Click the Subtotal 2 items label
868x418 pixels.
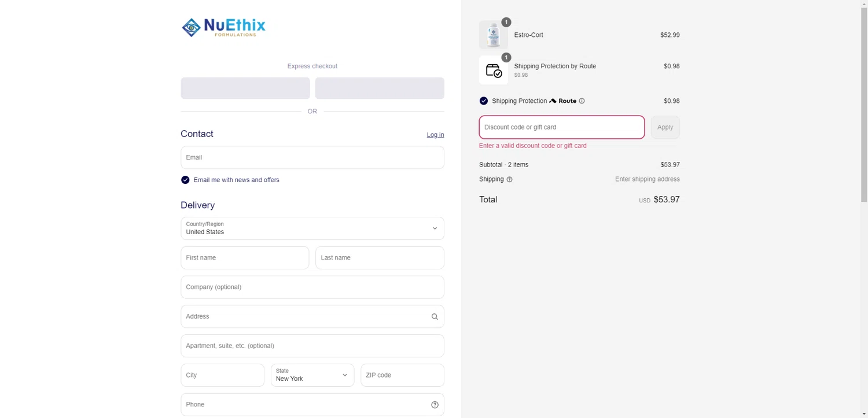(503, 165)
